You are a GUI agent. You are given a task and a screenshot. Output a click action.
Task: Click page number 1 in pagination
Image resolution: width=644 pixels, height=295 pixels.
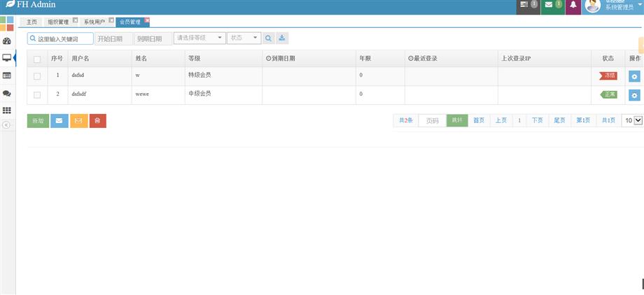(x=519, y=120)
